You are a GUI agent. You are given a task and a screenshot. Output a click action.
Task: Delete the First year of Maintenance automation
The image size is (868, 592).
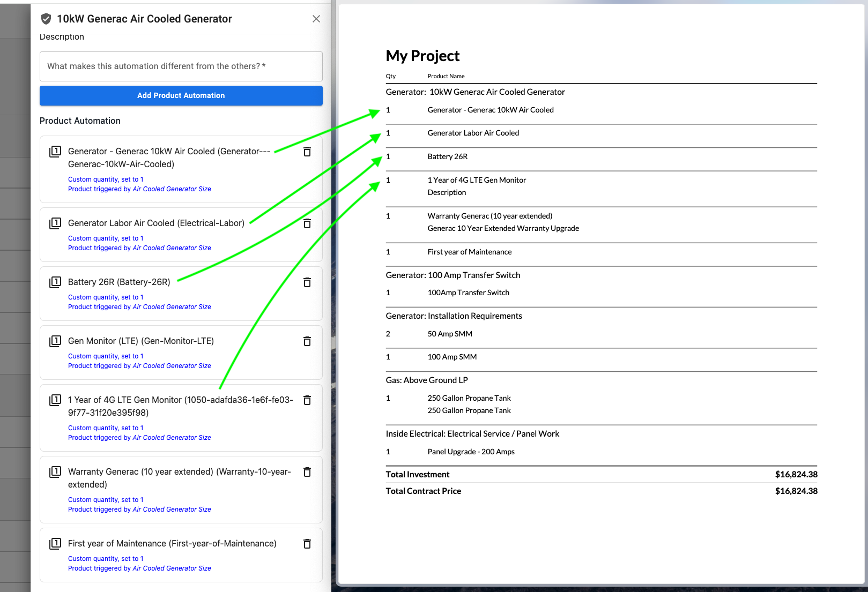307,544
